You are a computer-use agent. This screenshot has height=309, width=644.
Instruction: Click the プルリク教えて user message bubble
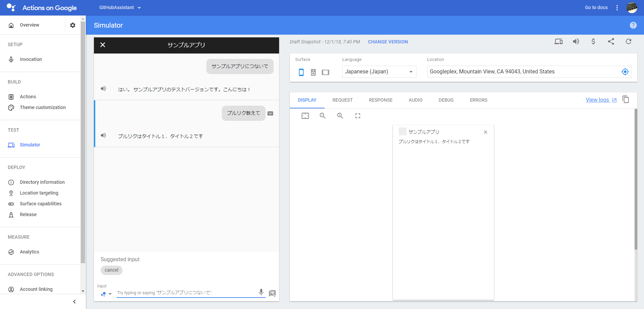pyautogui.click(x=243, y=113)
